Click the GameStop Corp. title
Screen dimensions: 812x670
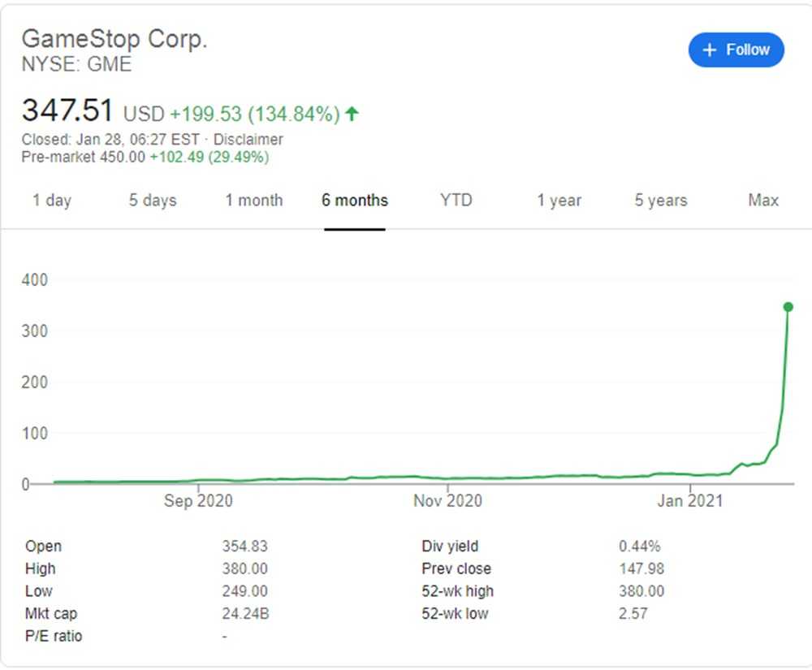114,38
